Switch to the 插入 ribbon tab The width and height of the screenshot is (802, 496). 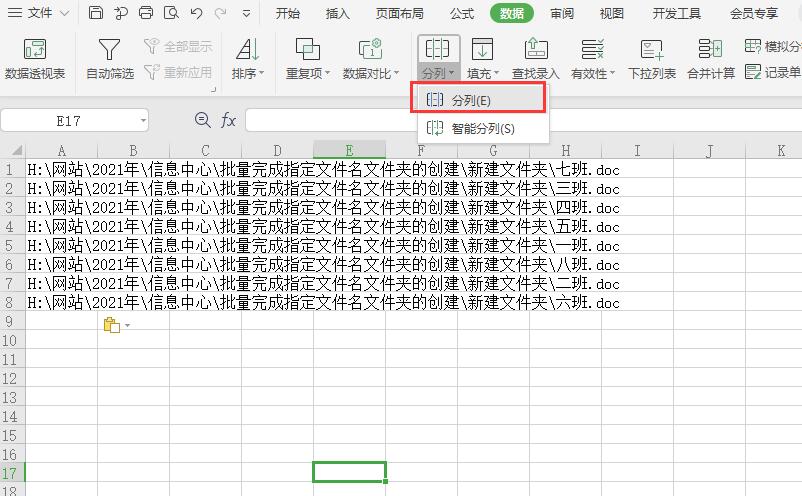point(338,13)
